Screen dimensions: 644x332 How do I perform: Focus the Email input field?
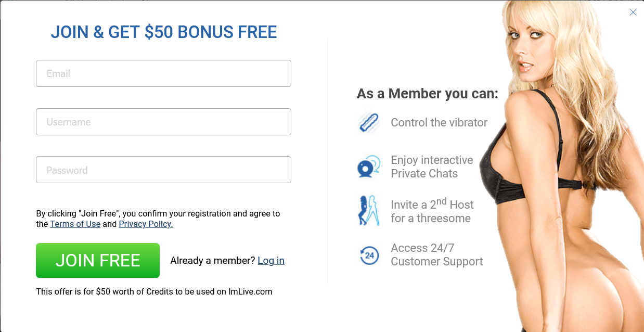click(x=163, y=73)
